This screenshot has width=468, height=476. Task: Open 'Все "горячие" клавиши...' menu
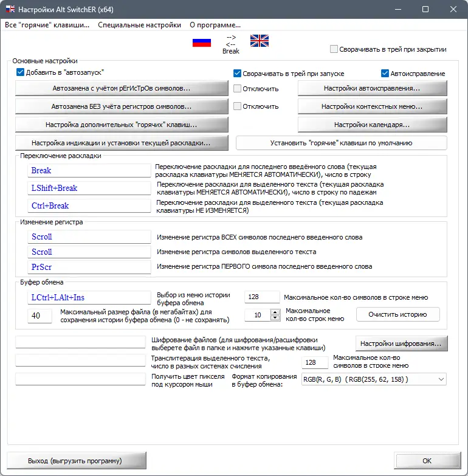[x=47, y=25]
